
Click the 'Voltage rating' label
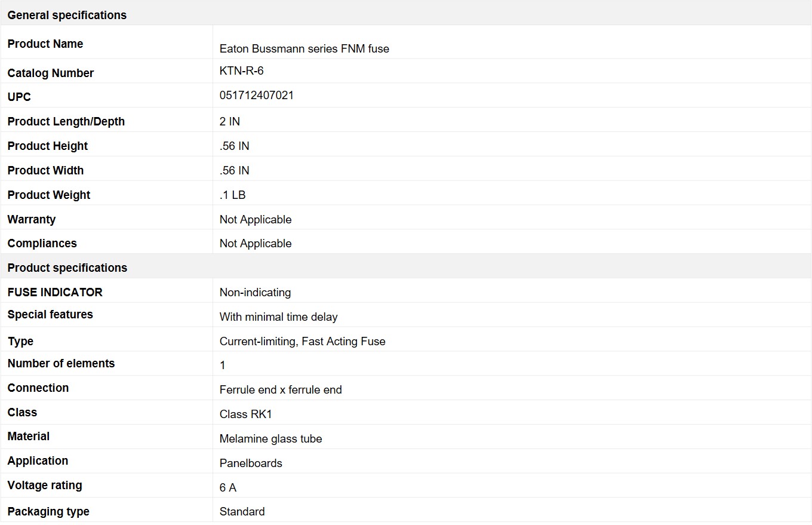coord(45,485)
